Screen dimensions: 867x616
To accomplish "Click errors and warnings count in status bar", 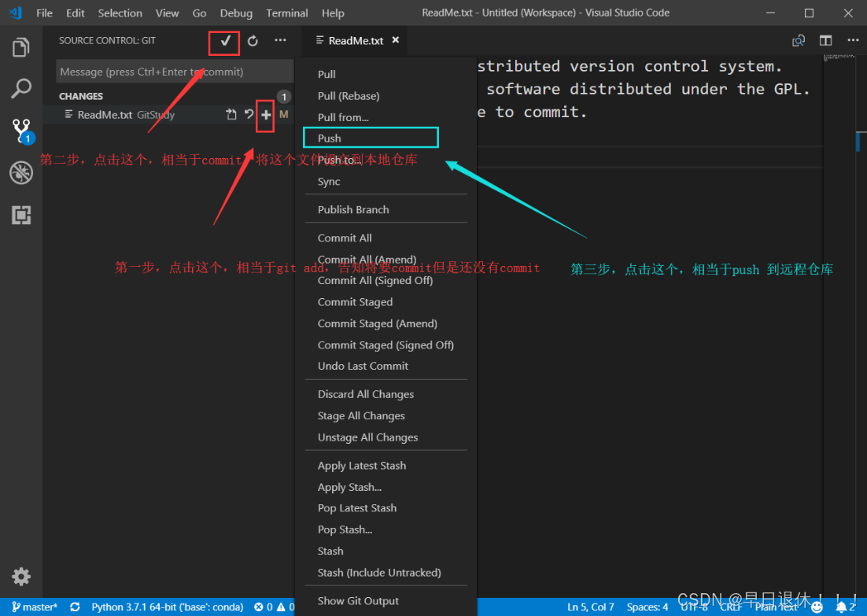I will [x=274, y=607].
